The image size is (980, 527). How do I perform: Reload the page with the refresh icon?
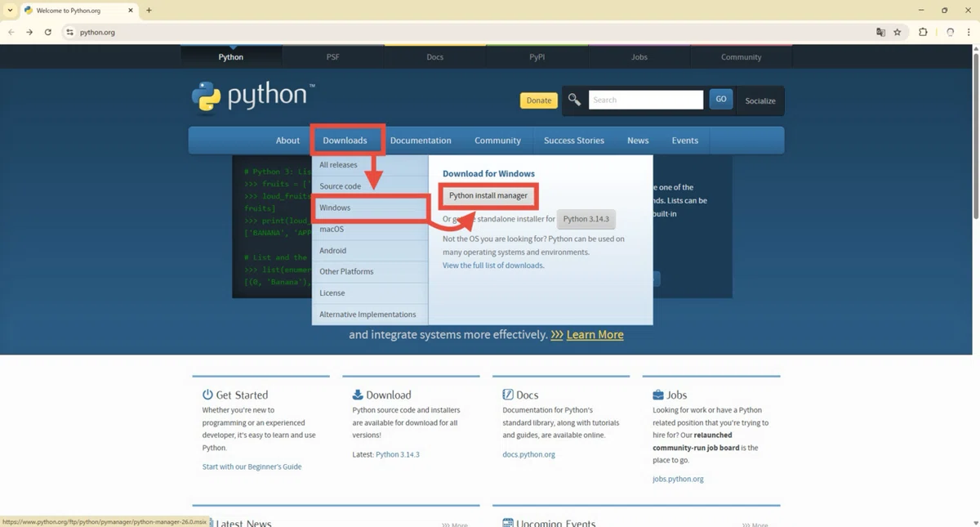tap(48, 32)
